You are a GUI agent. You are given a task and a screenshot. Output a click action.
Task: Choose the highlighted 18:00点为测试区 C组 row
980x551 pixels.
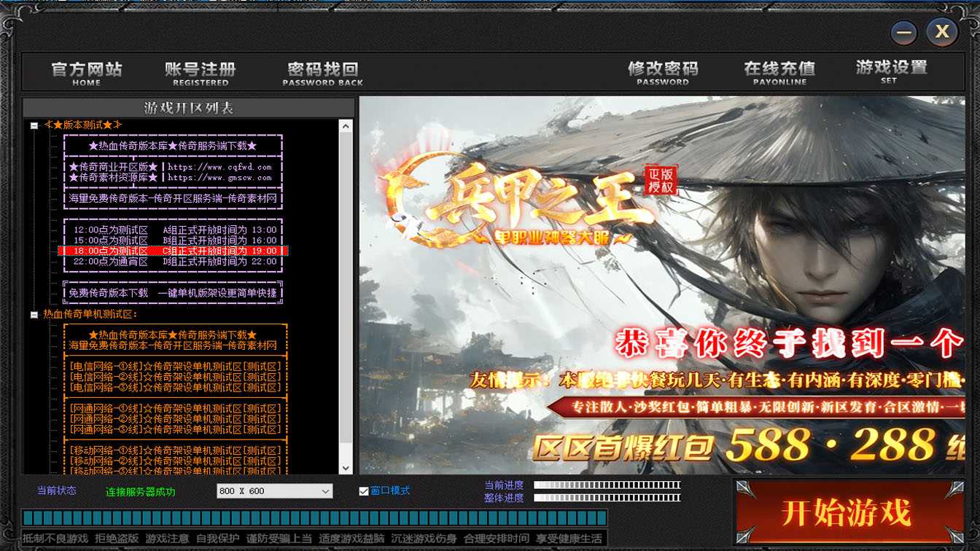[x=173, y=251]
